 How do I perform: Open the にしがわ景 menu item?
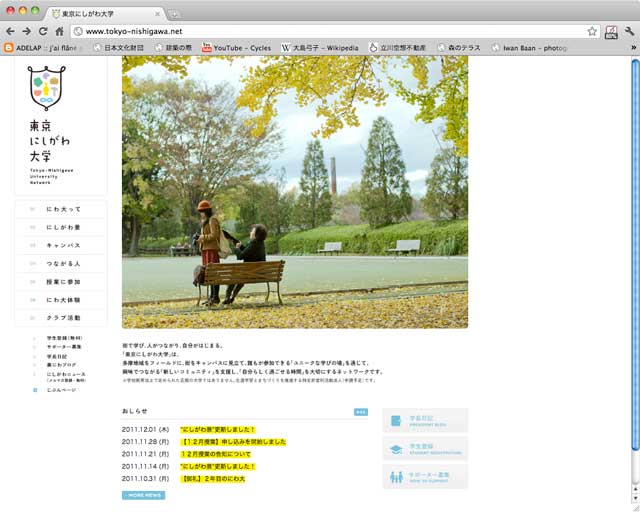point(61,227)
